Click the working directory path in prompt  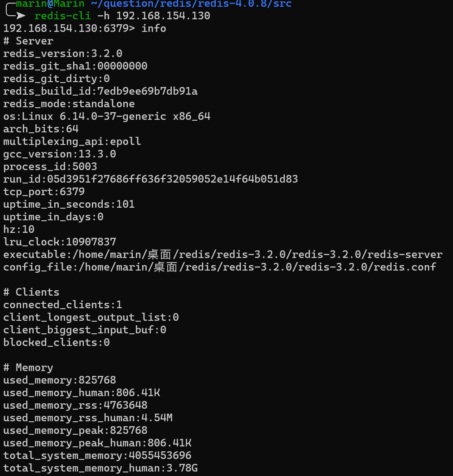coord(191,4)
